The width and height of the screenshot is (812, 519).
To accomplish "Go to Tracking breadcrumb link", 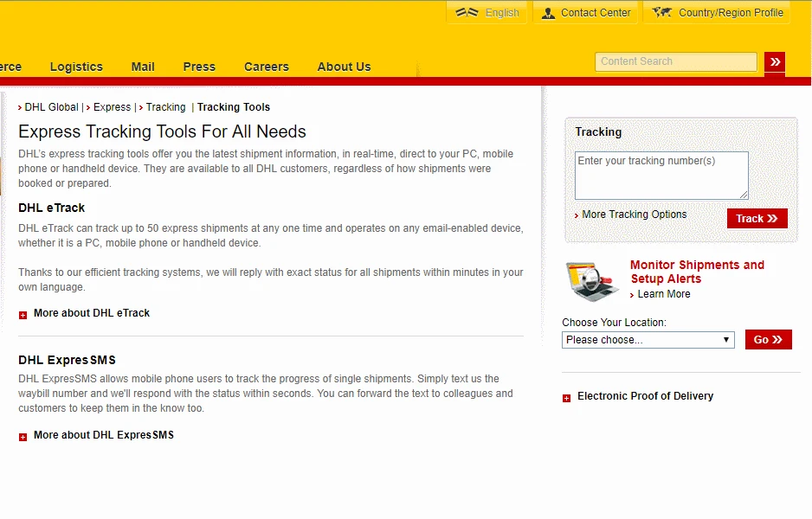I will [x=165, y=107].
